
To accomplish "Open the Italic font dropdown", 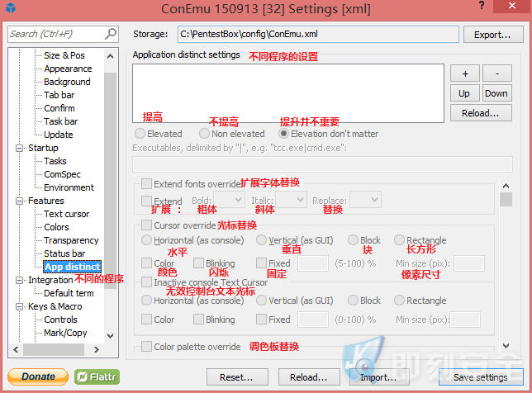I will pos(291,200).
